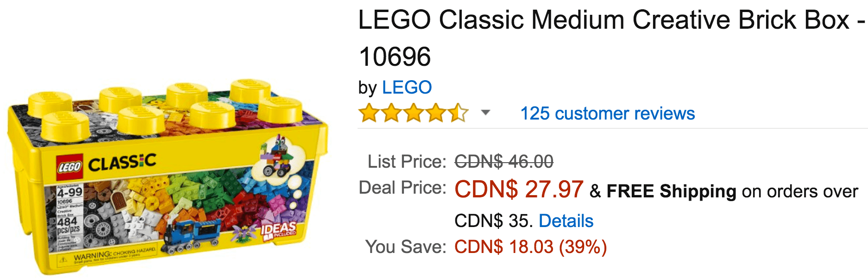Click the struck-through list price CDN$ 46.00
This screenshot has width=868, height=278.
(x=504, y=162)
